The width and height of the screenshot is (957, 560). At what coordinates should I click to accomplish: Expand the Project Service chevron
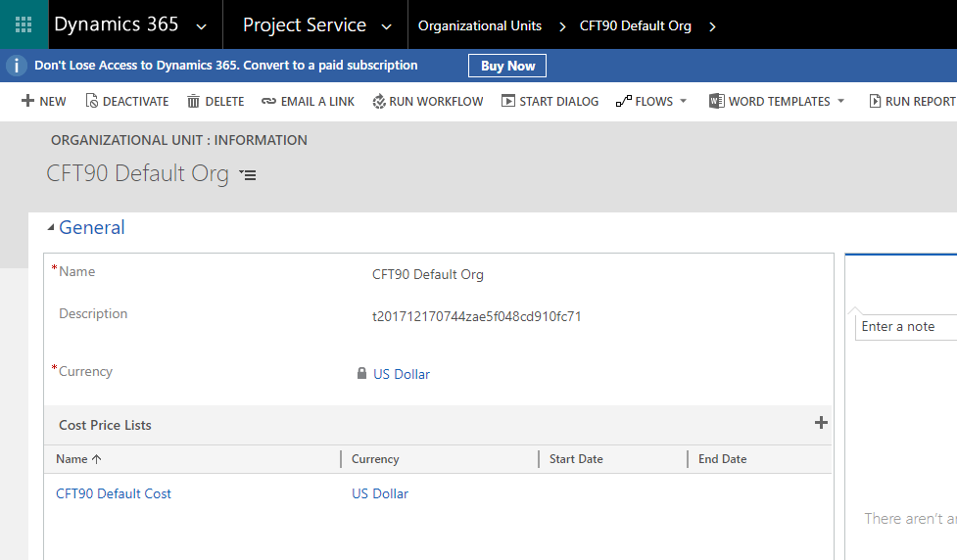click(x=386, y=26)
